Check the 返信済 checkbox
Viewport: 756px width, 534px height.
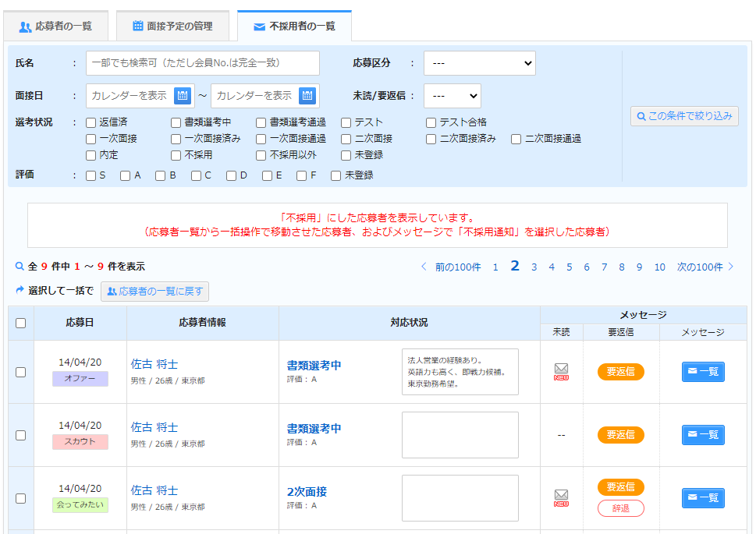click(x=91, y=123)
